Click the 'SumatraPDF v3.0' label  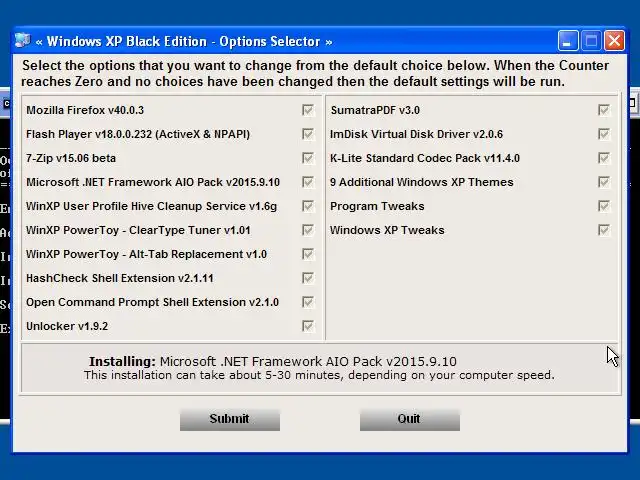click(x=375, y=110)
